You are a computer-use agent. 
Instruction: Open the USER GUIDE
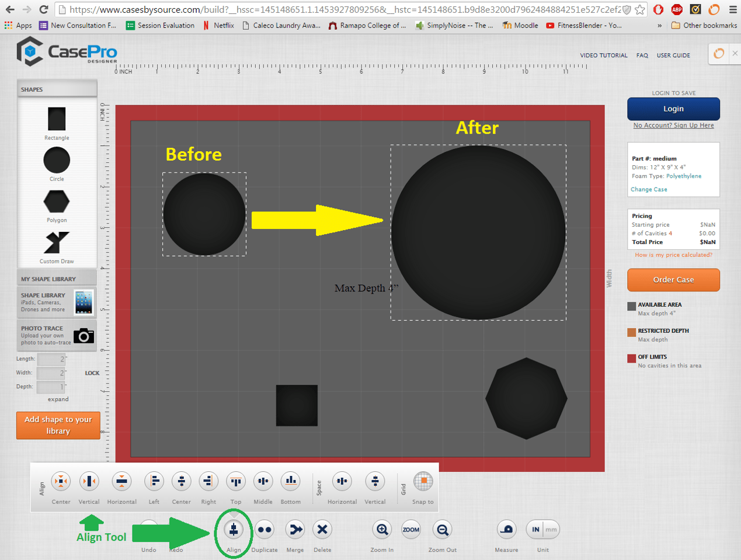pos(673,55)
